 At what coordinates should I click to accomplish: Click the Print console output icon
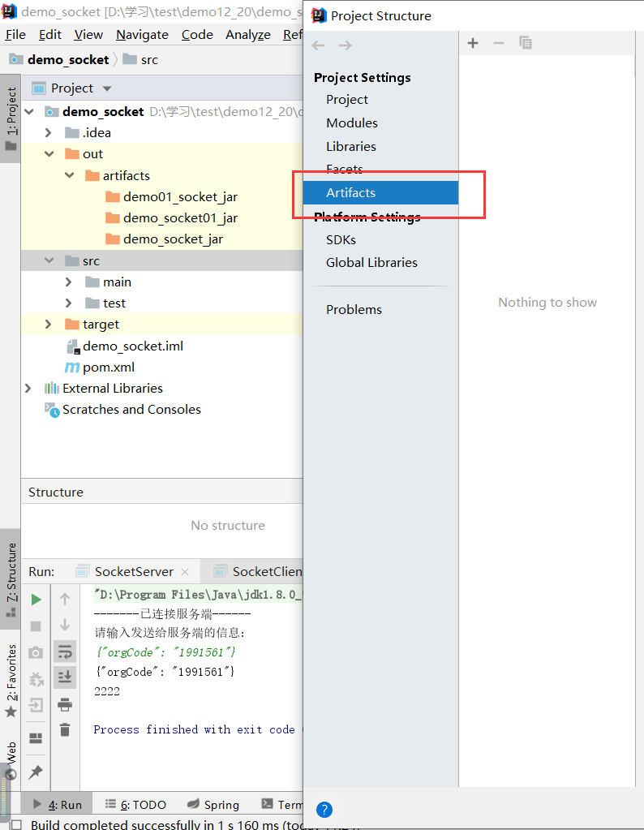click(x=65, y=704)
